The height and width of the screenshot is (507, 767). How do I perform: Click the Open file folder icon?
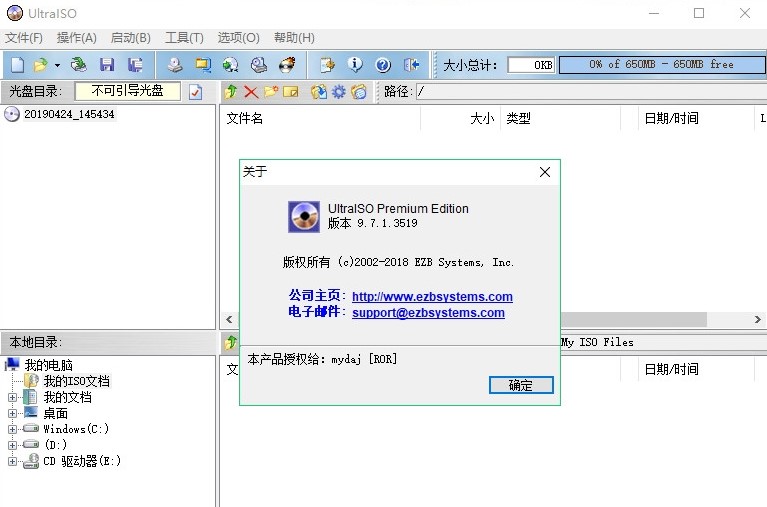pyautogui.click(x=41, y=65)
